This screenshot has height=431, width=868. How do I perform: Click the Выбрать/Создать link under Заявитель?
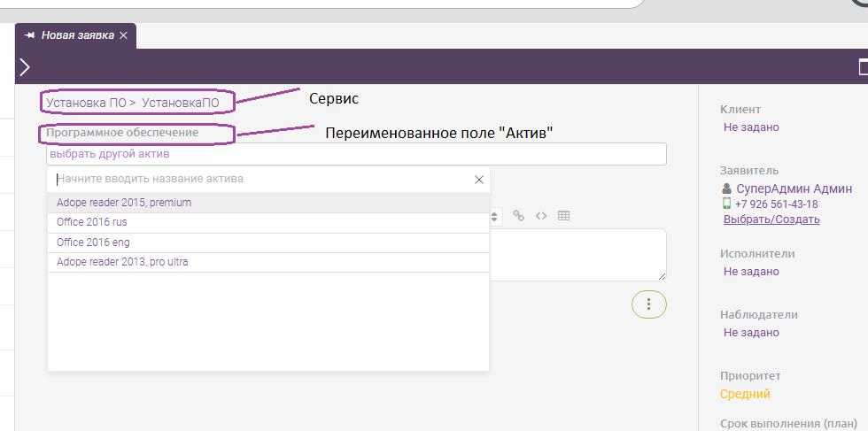point(771,219)
